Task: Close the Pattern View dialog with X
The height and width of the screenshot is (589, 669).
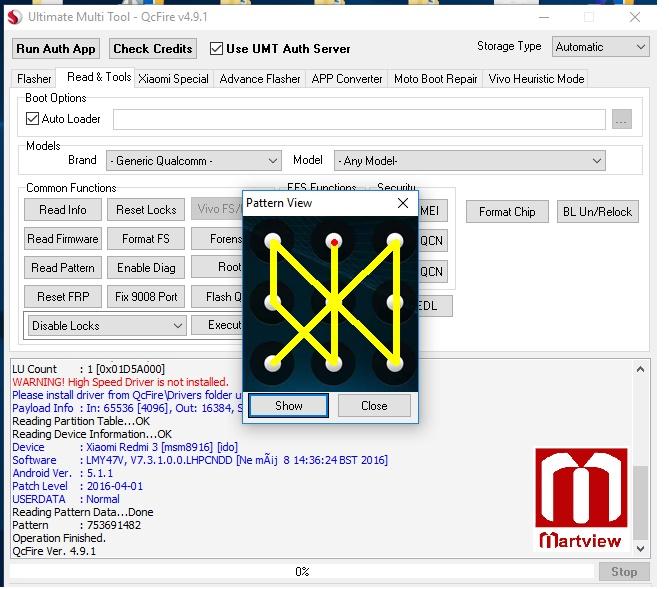Action: [x=403, y=203]
